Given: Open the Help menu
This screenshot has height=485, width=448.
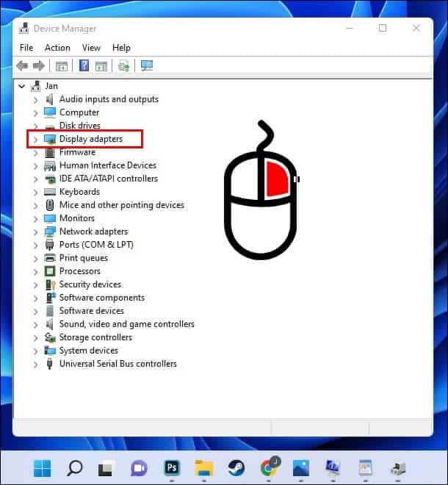Looking at the screenshot, I should tap(121, 48).
